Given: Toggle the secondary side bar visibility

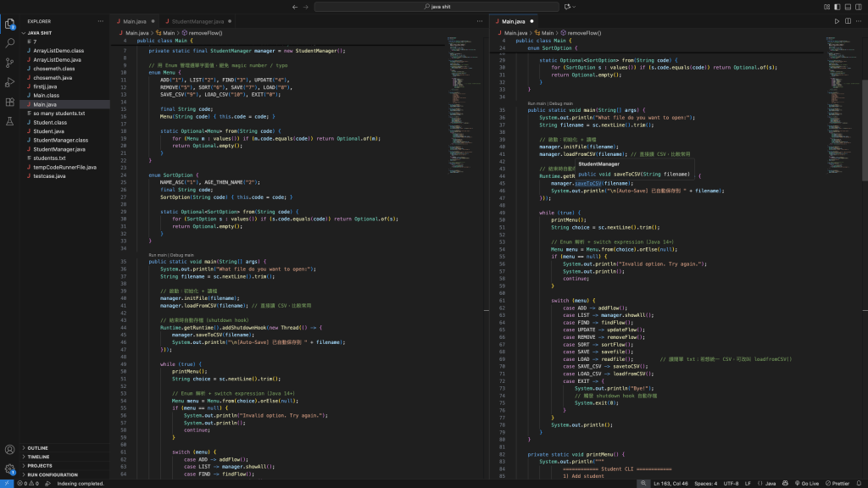Looking at the screenshot, I should point(859,7).
